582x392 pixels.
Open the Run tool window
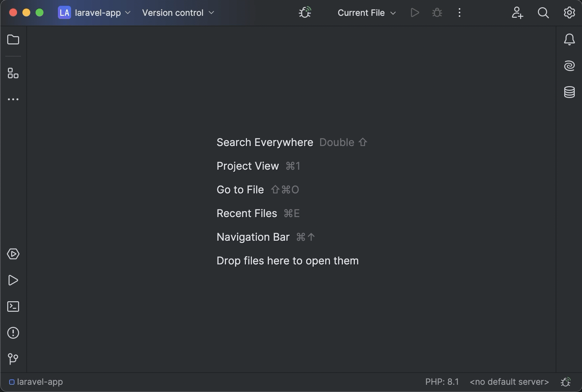point(13,280)
